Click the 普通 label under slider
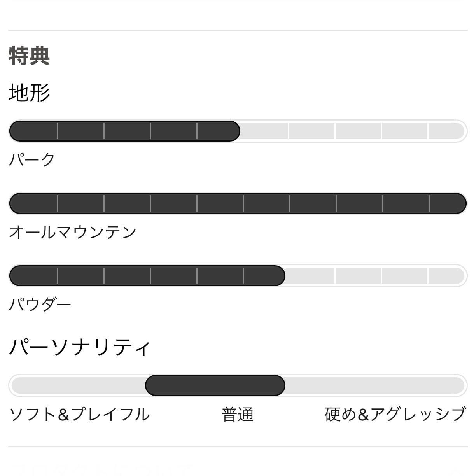This screenshot has width=476, height=476. point(238,414)
